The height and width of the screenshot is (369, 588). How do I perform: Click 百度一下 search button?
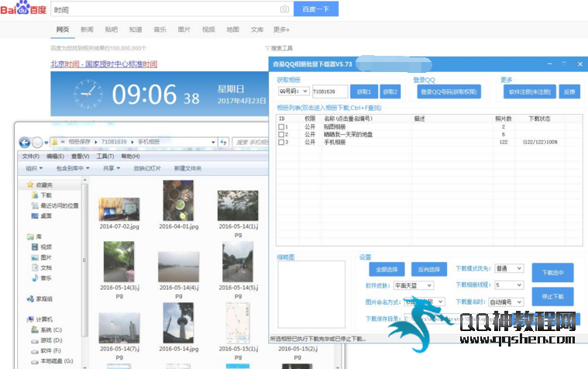(316, 9)
